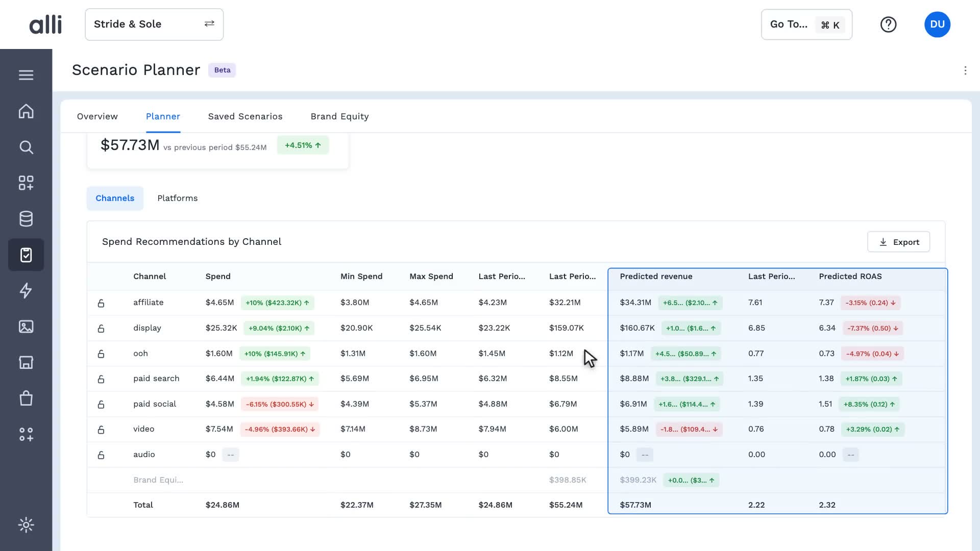Open the image gallery sidebar icon
The image size is (980, 551).
(26, 327)
